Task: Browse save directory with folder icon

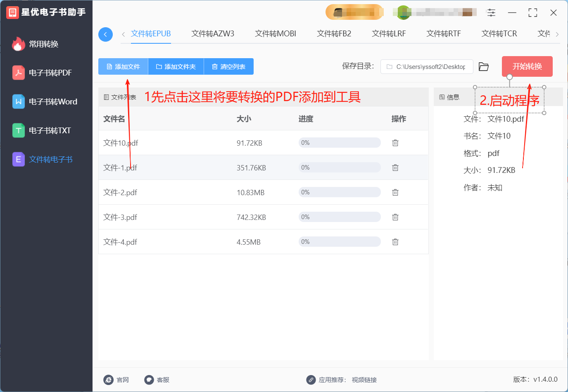Action: (x=483, y=66)
